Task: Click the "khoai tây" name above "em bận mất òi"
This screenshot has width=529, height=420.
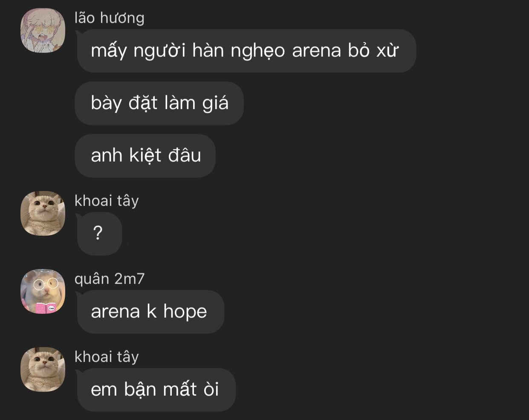Action: tap(107, 357)
